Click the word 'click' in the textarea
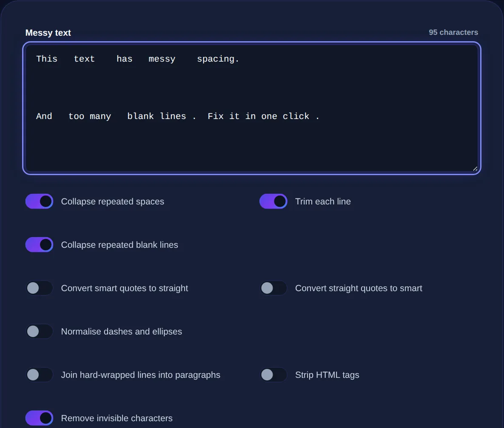This screenshot has height=428, width=504. [x=296, y=116]
